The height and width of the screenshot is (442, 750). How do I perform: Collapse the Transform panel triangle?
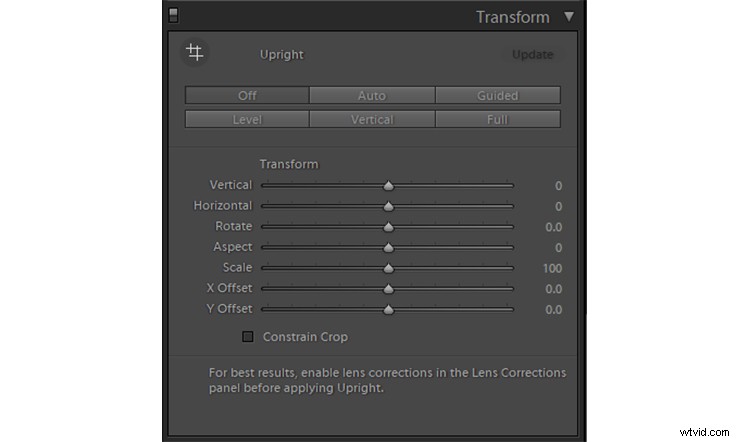[x=569, y=16]
